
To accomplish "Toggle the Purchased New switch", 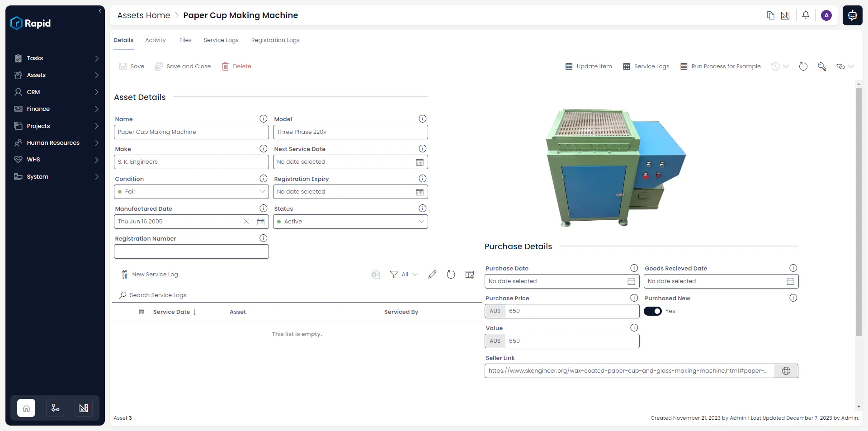I will click(x=653, y=311).
